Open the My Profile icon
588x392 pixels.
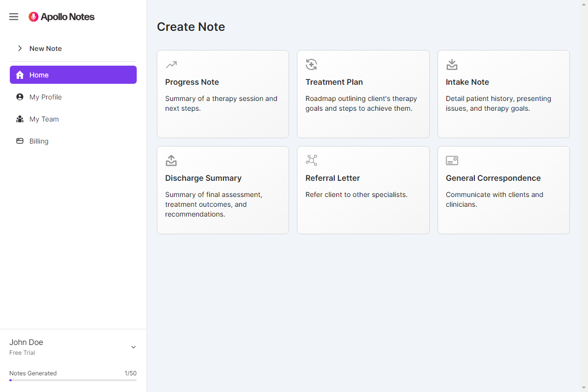tap(20, 97)
